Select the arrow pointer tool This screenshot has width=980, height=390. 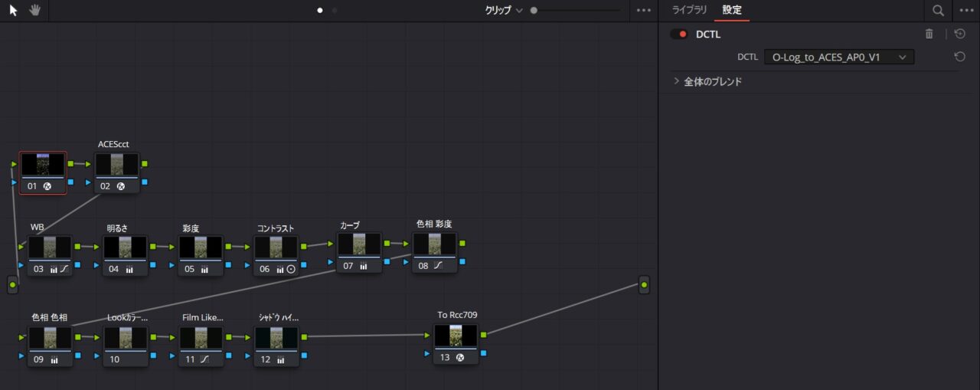point(13,11)
